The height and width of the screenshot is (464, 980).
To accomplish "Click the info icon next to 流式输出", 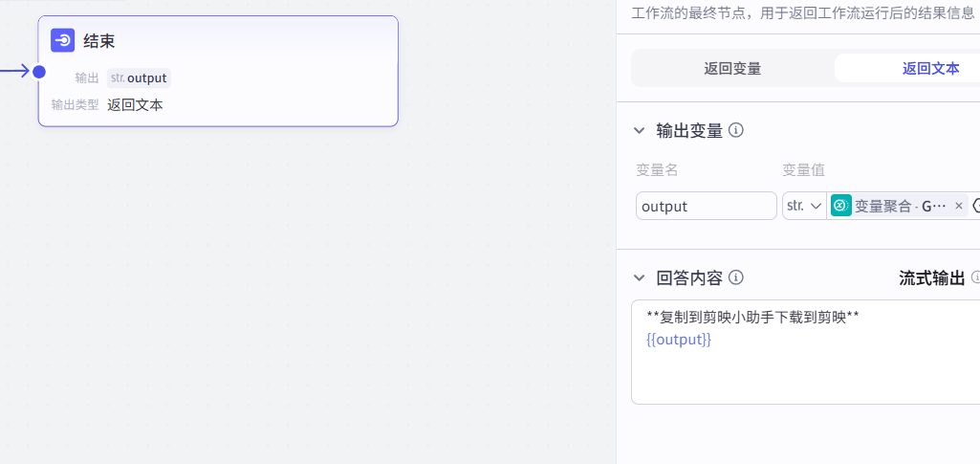I will click(x=975, y=277).
